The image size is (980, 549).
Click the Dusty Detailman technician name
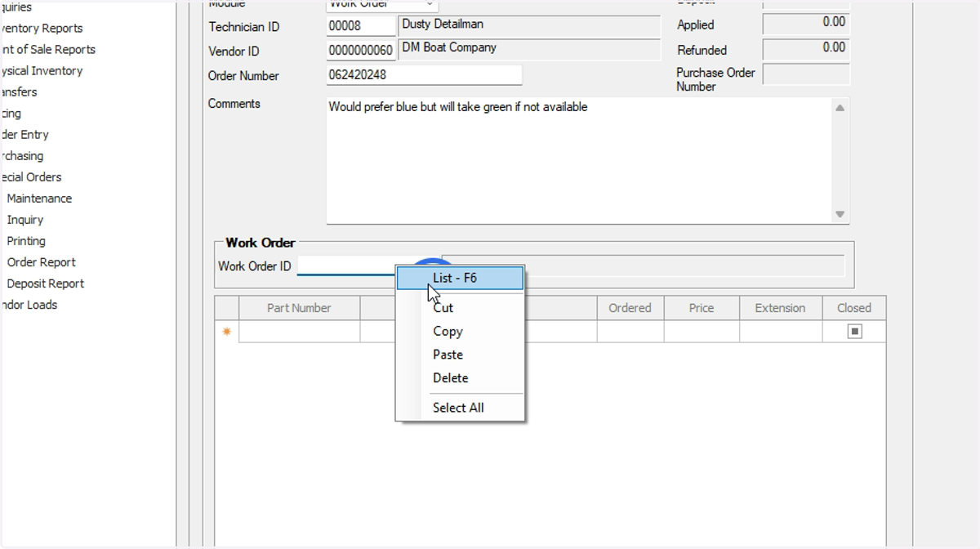529,26
